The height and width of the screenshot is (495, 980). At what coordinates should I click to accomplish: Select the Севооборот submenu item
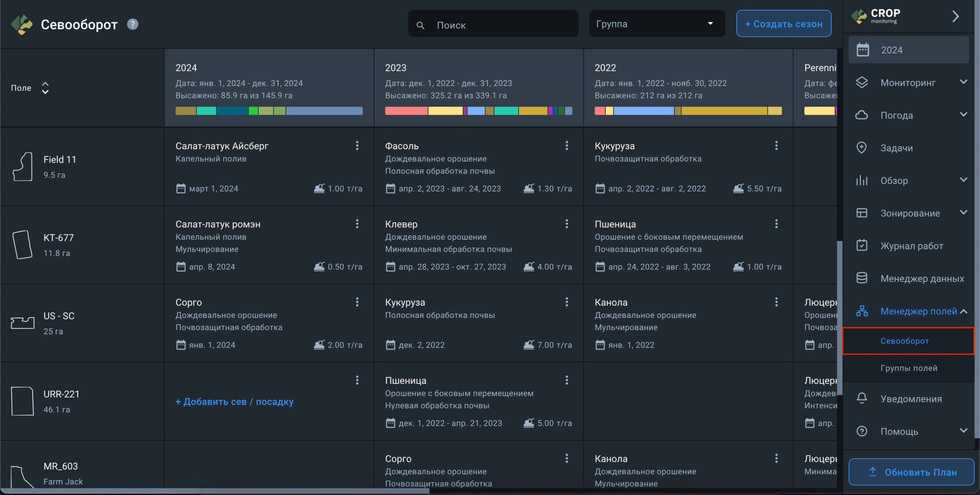(x=908, y=341)
